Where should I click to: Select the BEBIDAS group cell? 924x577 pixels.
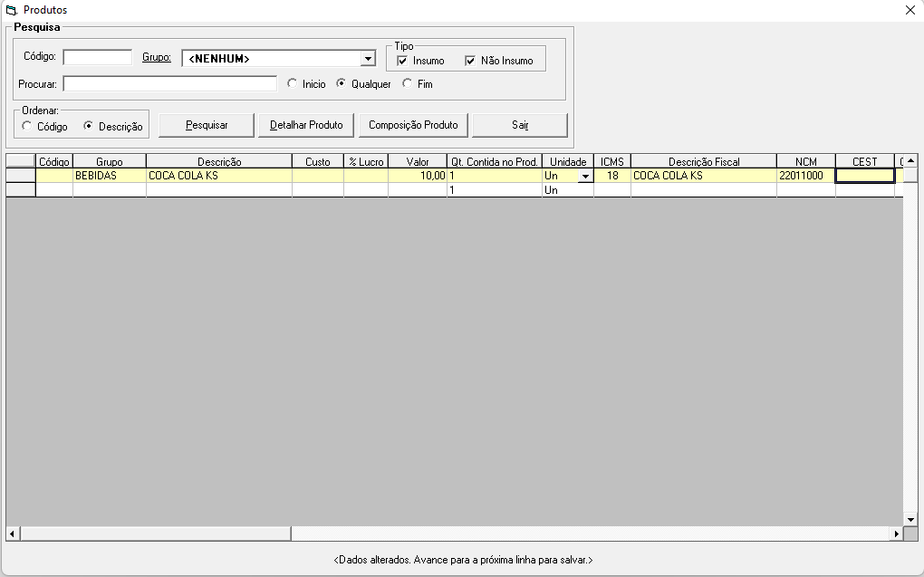(x=110, y=176)
